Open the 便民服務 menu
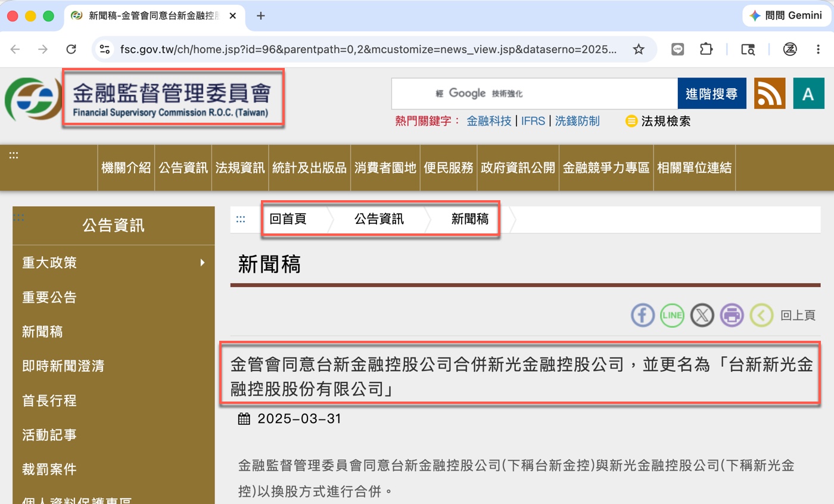 click(x=449, y=168)
